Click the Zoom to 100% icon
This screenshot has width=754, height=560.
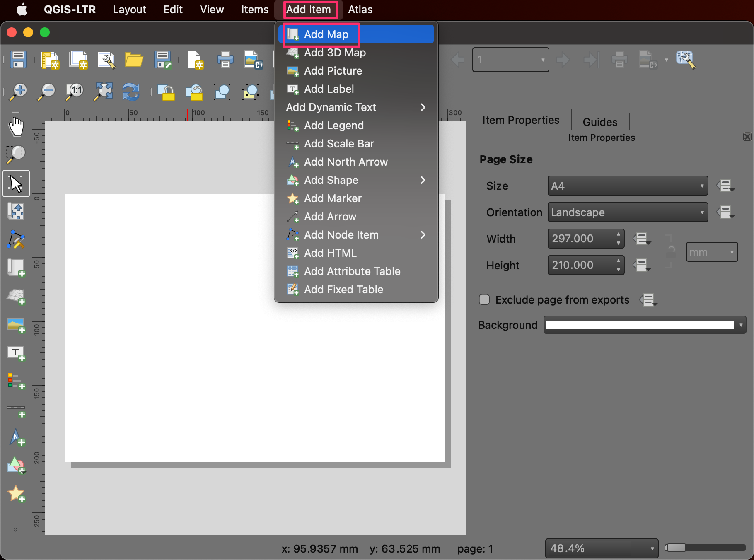pos(75,92)
